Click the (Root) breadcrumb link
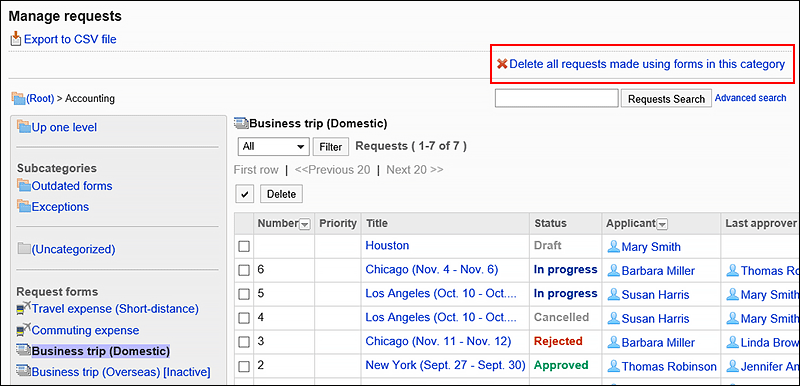Screen dimensions: 800x386 tap(40, 98)
